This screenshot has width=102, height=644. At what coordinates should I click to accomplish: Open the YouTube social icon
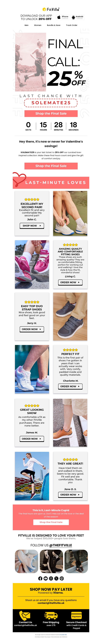46,578
